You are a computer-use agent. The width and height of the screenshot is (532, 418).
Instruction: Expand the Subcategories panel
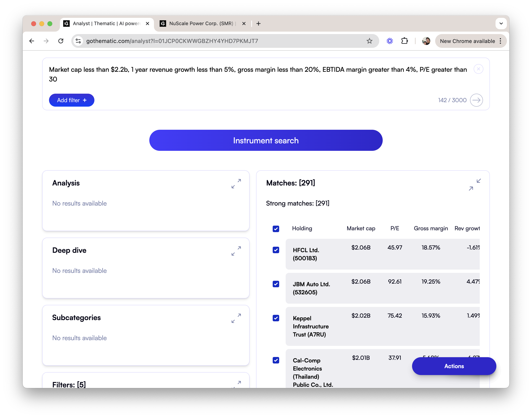[x=236, y=318]
